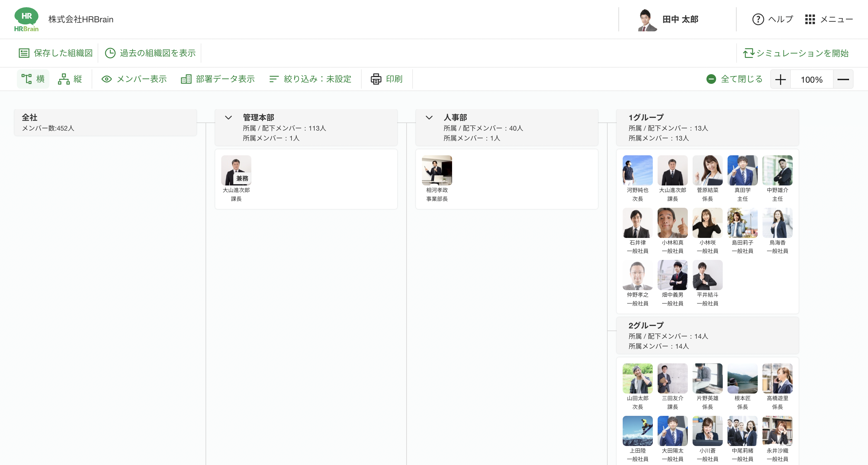Decrease zoom with minus button
Viewport: 868px width, 465px height.
843,80
